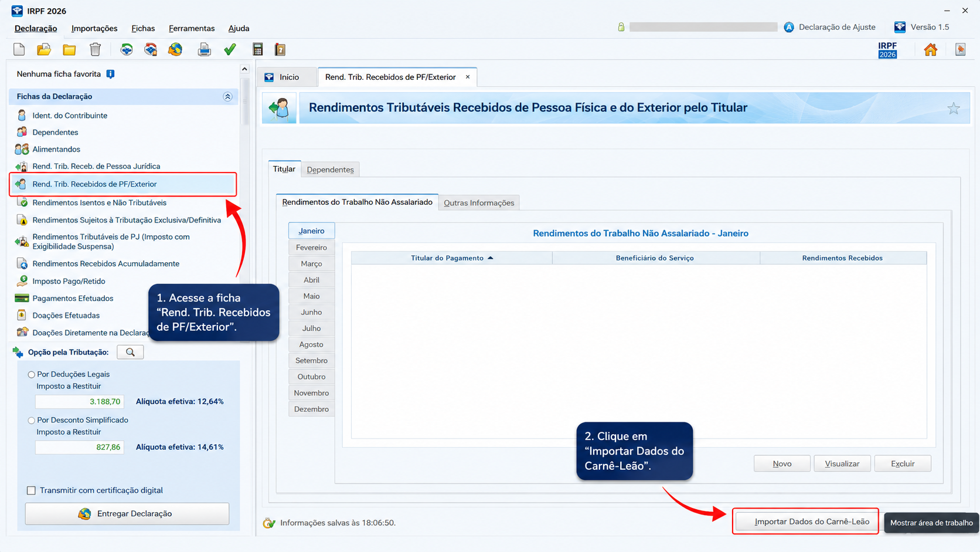
Task: Mark ficha as favorite with star icon
Action: [x=954, y=109]
